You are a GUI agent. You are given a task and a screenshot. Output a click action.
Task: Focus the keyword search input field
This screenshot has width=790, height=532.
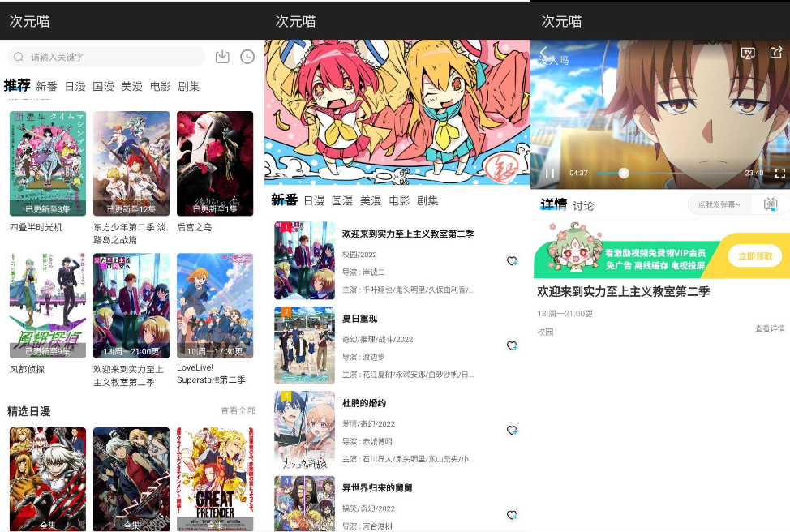pos(106,57)
